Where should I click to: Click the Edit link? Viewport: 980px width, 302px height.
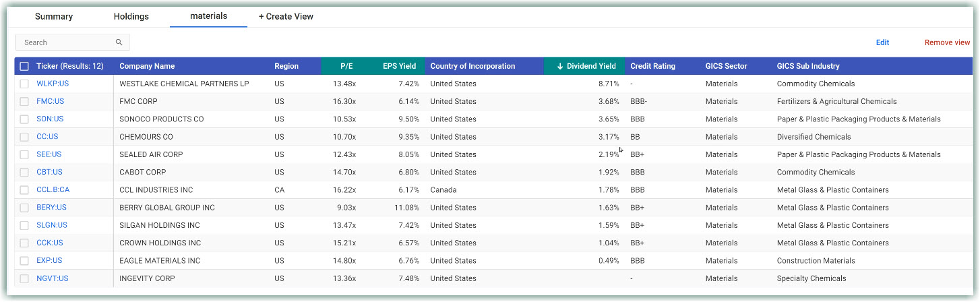882,42
